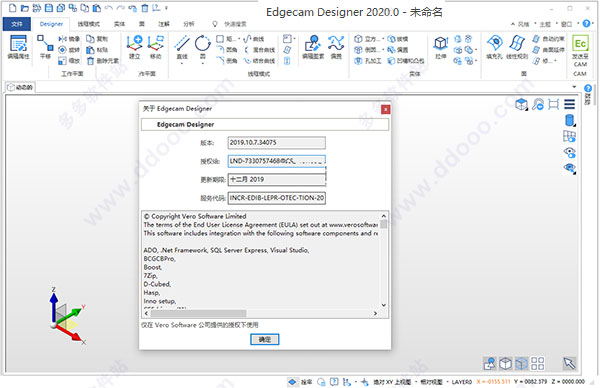
Task: Switch to the 线框模式 wireframe tab
Action: coord(88,24)
